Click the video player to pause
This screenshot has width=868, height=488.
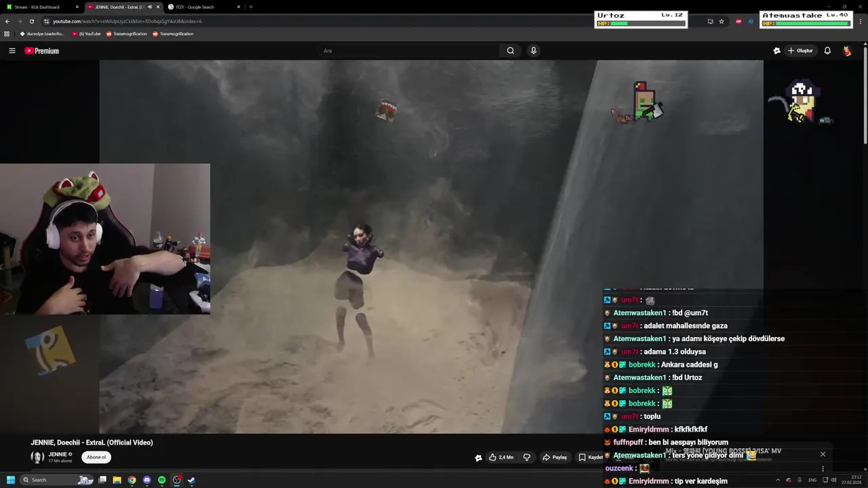point(431,247)
